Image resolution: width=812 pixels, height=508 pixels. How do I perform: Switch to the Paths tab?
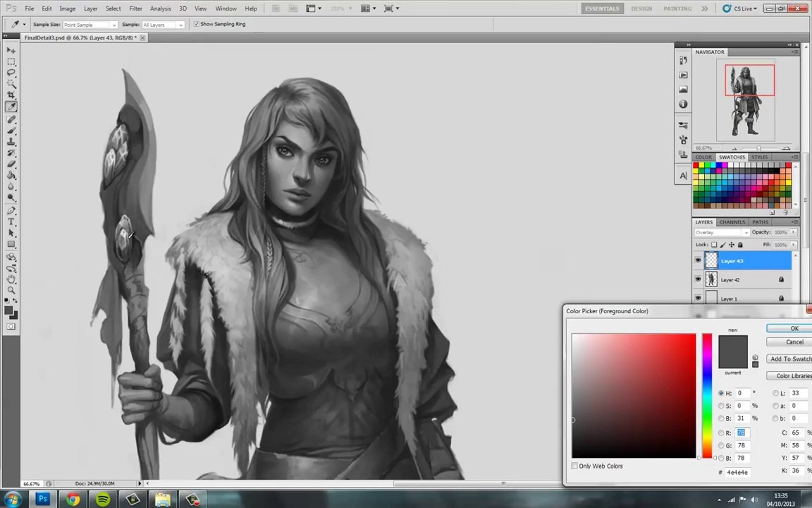point(761,222)
